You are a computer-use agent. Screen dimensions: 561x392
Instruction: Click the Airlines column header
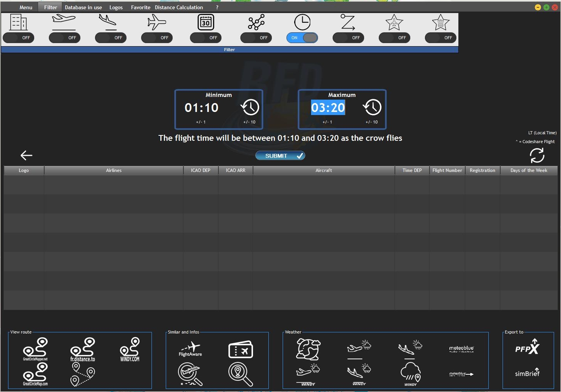(x=114, y=170)
